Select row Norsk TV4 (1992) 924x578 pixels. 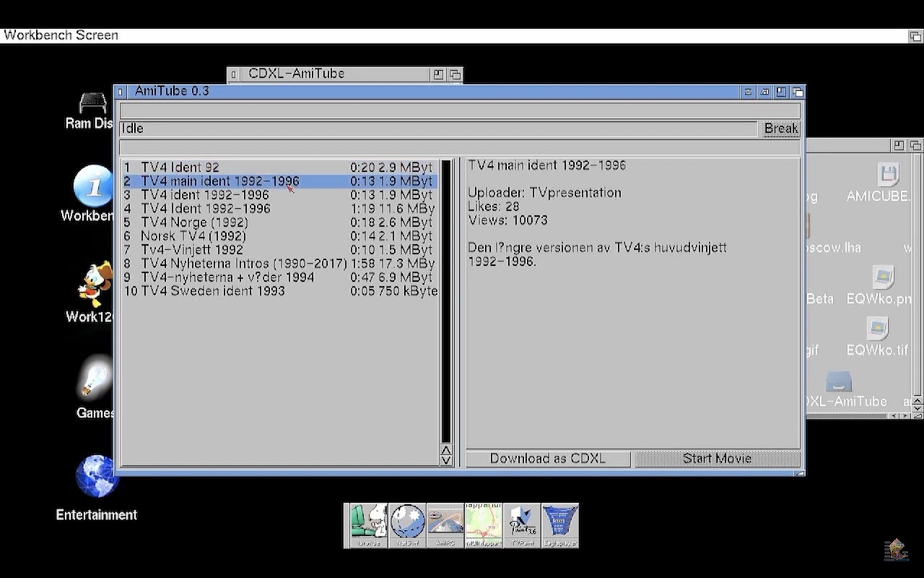(x=279, y=236)
